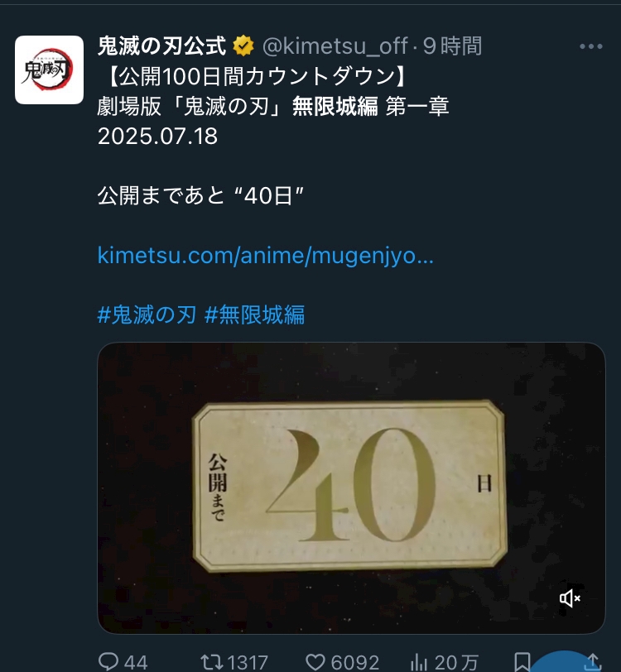Open kimetsu.com/anime/mugenjyo link
The image size is (621, 672).
[x=266, y=256]
